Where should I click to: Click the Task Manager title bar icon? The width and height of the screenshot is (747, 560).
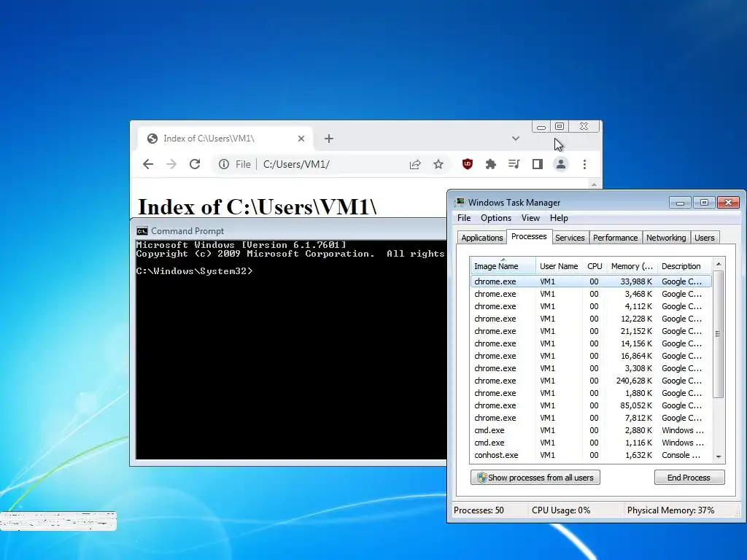[x=460, y=203]
